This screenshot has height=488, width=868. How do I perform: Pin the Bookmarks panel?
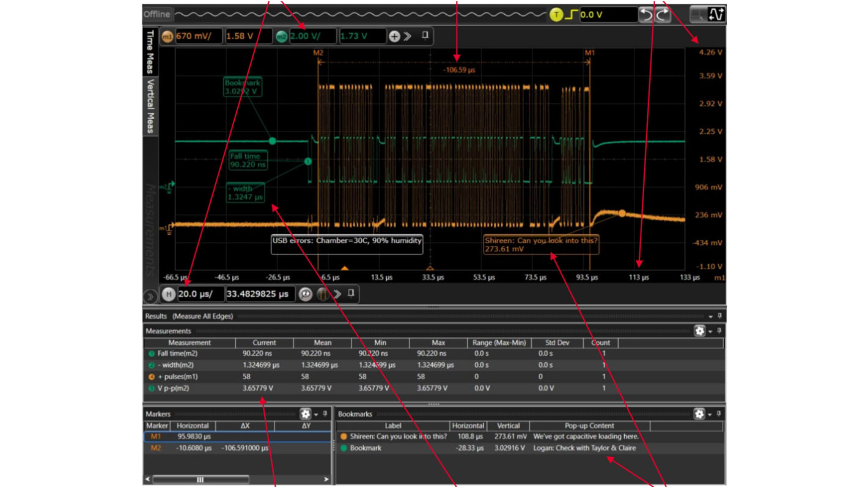[x=719, y=414]
